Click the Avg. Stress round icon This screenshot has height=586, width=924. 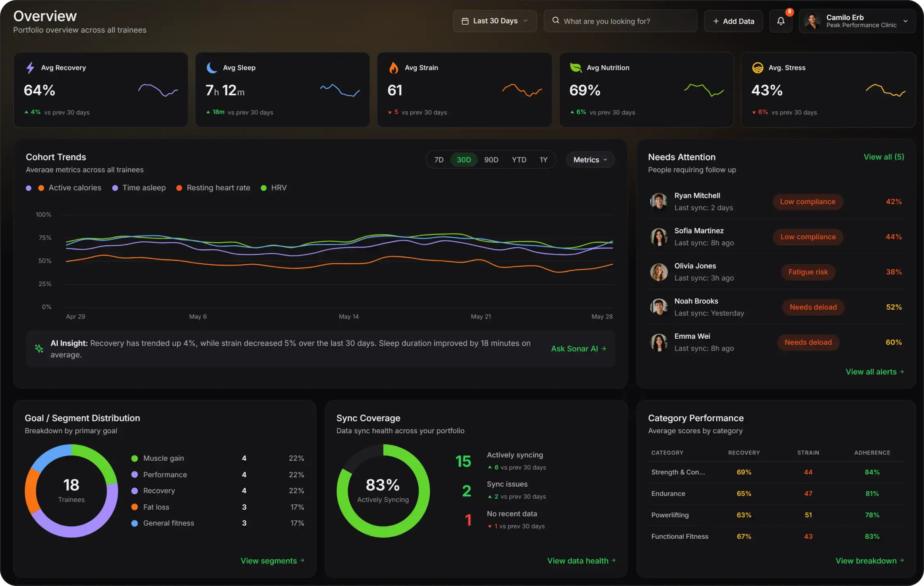click(x=758, y=67)
